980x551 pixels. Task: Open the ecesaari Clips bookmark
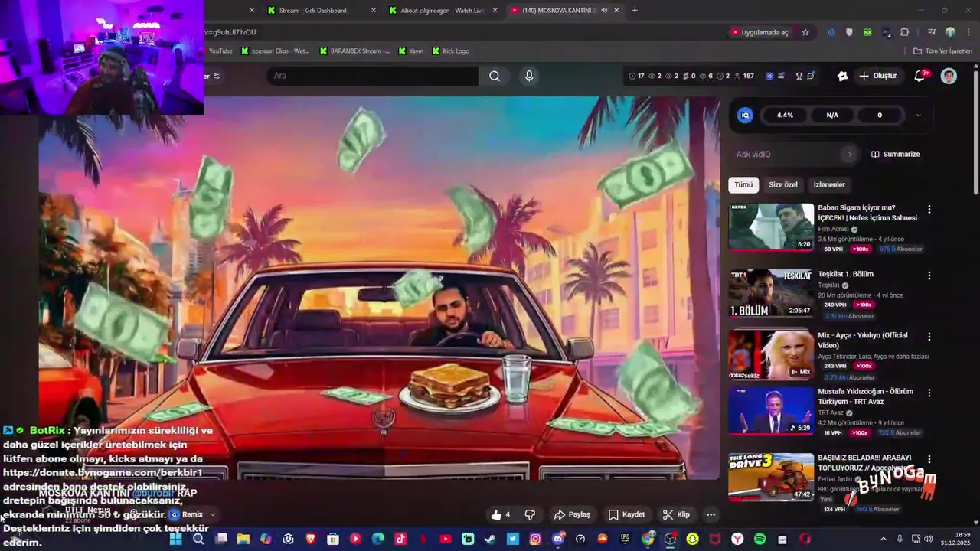click(x=275, y=51)
